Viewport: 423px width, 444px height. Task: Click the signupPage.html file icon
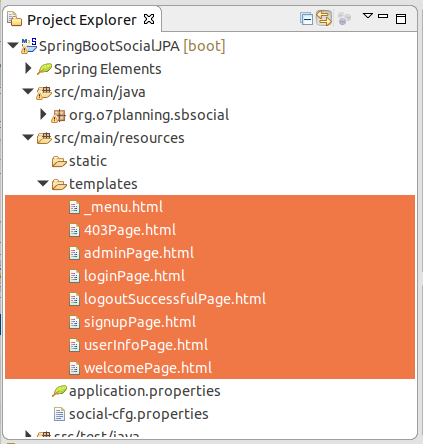74,322
